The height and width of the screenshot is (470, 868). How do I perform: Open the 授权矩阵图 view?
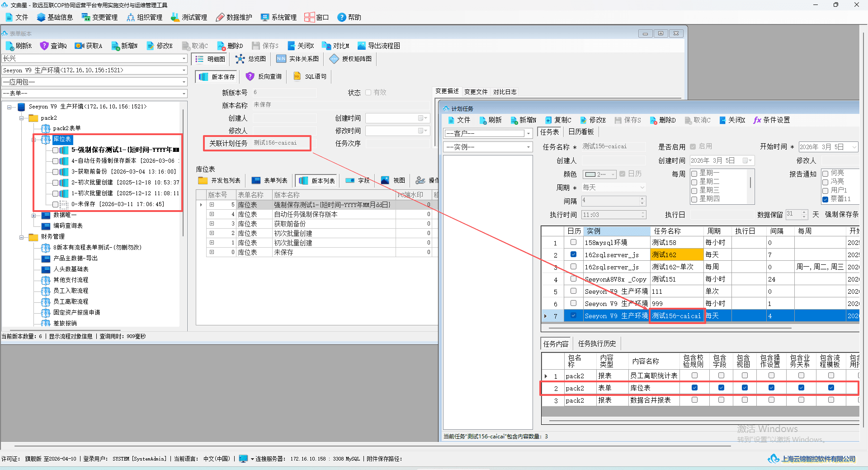click(x=351, y=59)
